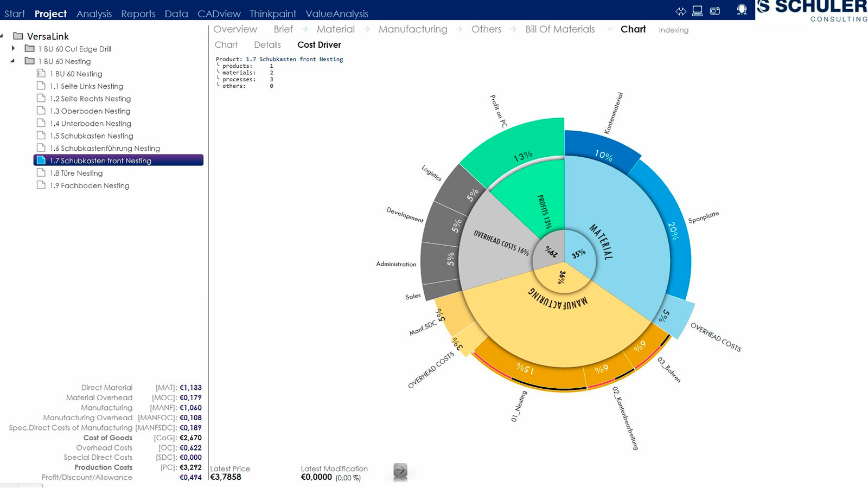
Task: Select the VersaLink root folder icon
Action: pos(18,36)
